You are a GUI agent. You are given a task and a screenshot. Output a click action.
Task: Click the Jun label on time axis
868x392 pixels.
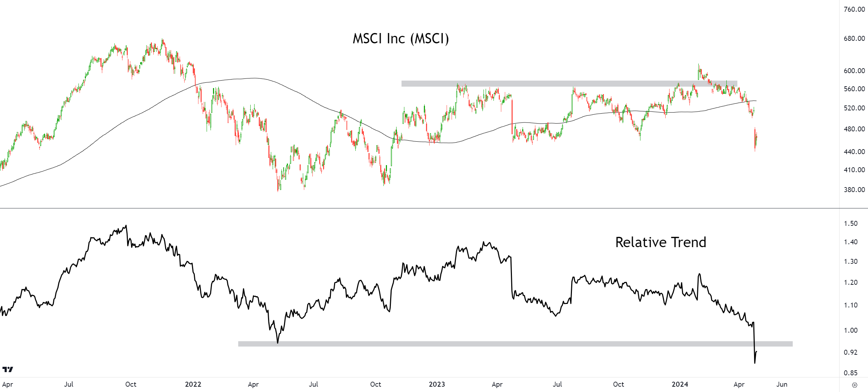[x=782, y=384]
